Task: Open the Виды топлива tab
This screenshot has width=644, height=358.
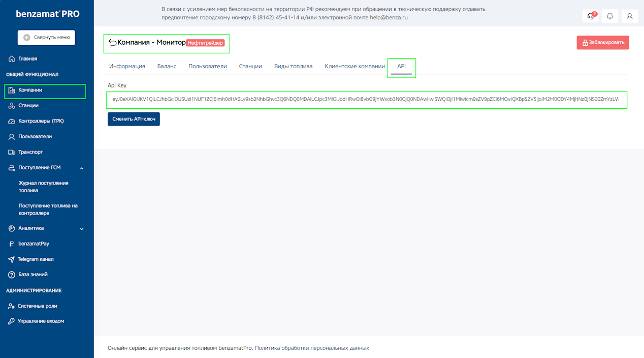Action: [293, 67]
